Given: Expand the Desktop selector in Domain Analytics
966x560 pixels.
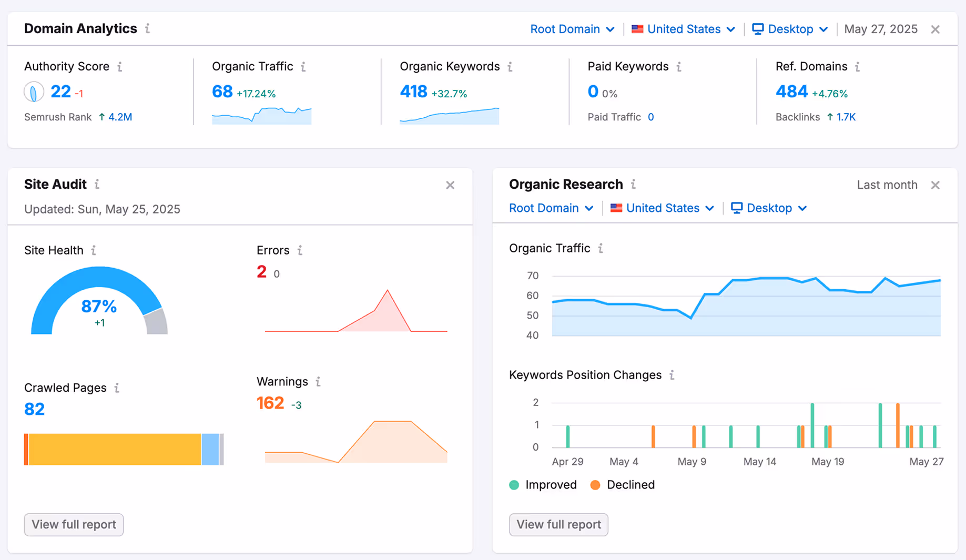Looking at the screenshot, I should tap(790, 29).
